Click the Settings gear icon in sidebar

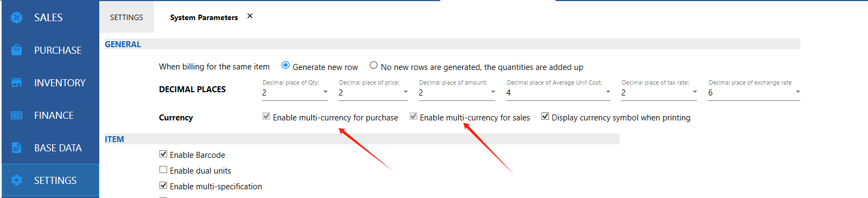(x=17, y=180)
